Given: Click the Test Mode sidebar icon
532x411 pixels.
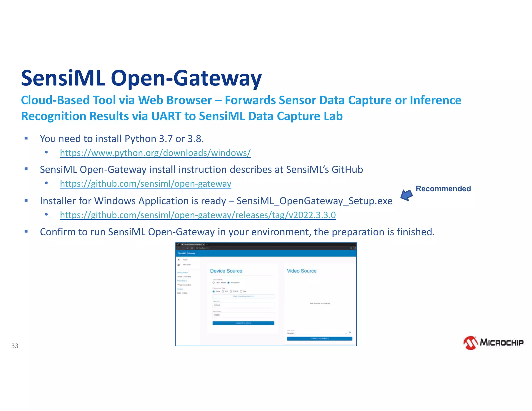Looking at the screenshot, I should [178, 265].
